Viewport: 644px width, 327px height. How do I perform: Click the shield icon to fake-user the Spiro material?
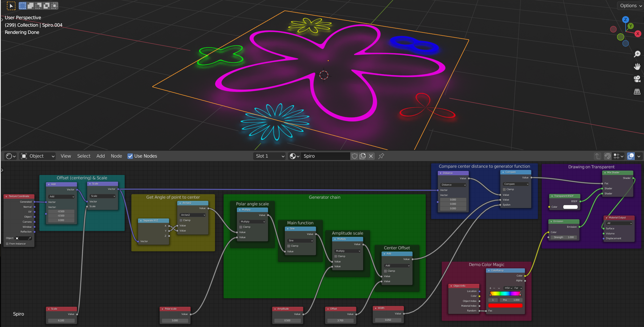(354, 156)
